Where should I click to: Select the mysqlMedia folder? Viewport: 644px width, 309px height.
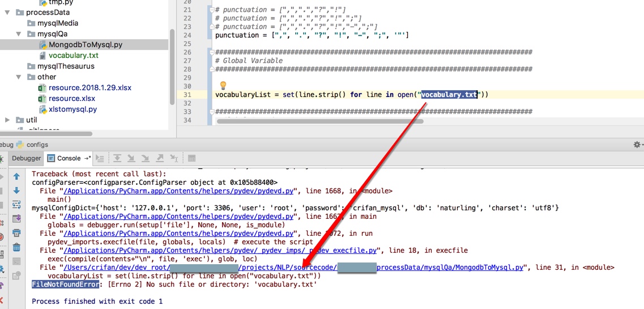click(x=58, y=23)
